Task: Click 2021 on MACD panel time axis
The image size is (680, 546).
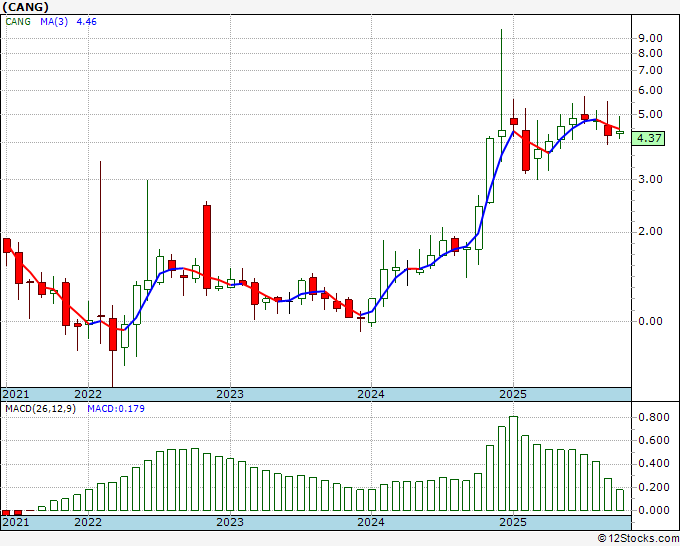Action: (x=16, y=522)
